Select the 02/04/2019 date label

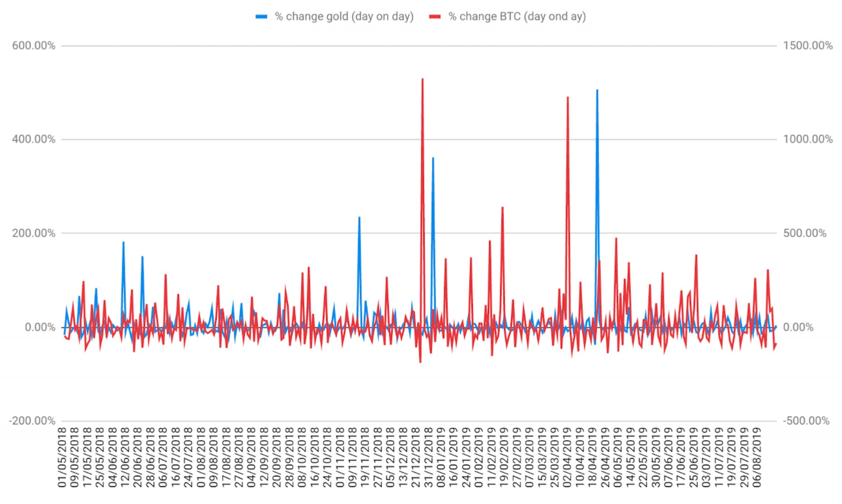pos(567,457)
